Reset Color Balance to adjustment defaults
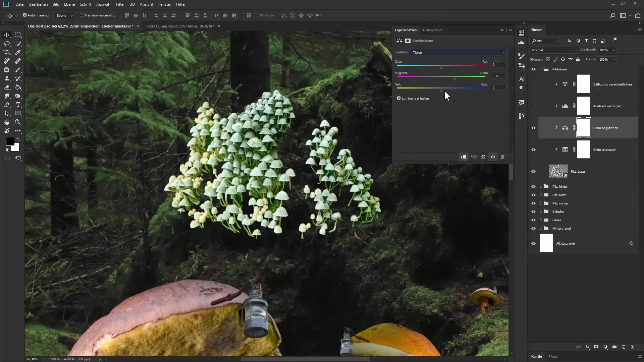Screen dimensions: 644x362 click(x=483, y=157)
